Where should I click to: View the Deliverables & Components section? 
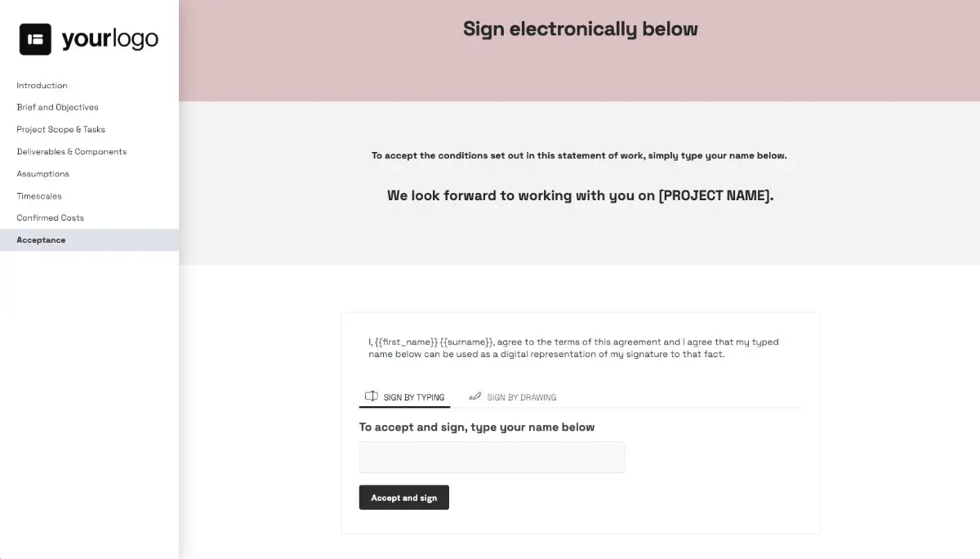tap(71, 151)
